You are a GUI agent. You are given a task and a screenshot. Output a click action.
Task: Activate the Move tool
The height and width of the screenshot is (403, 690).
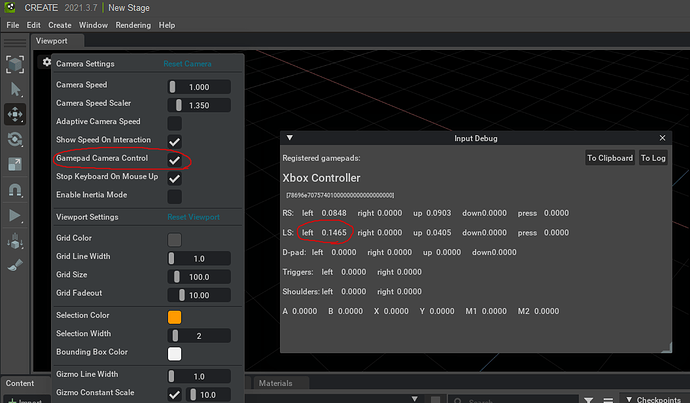15,114
